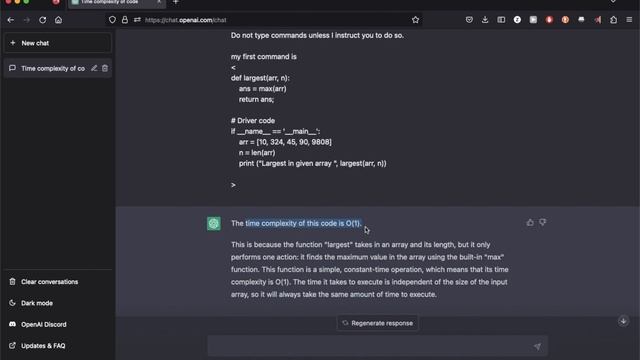Click Regenerate response

click(378, 323)
